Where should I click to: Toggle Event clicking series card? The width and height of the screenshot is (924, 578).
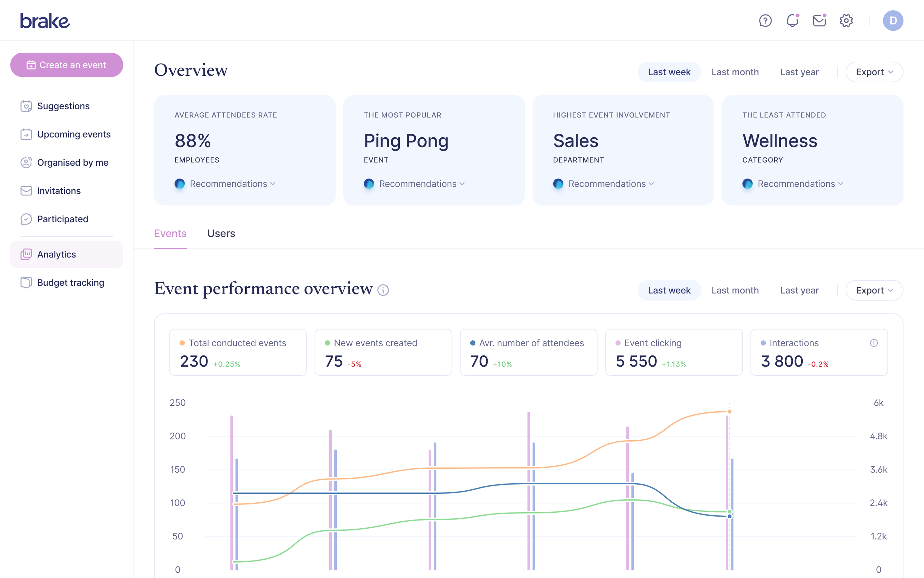[674, 352]
